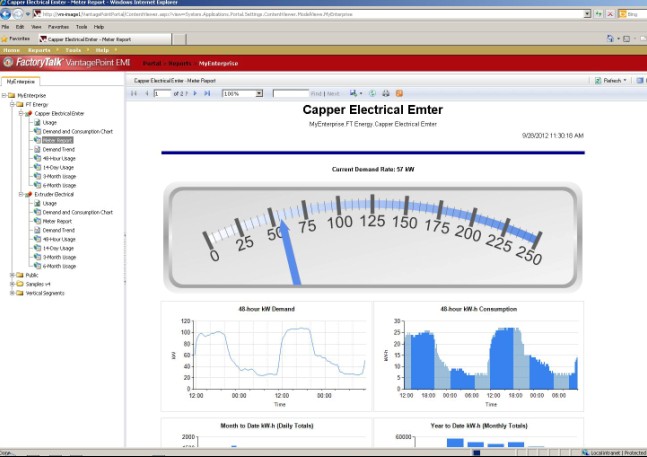Expand the Vertical Segments folder
Viewport: 647px width, 457px height.
[x=12, y=293]
